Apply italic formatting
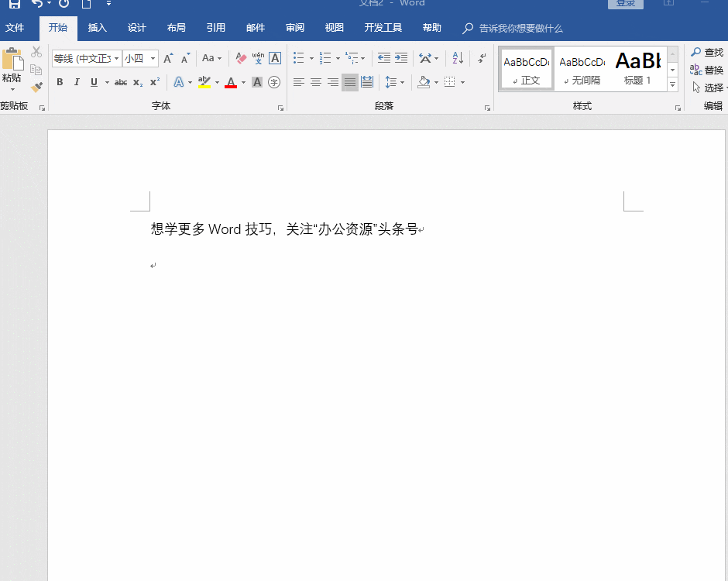Image resolution: width=728 pixels, height=581 pixels. [x=76, y=81]
